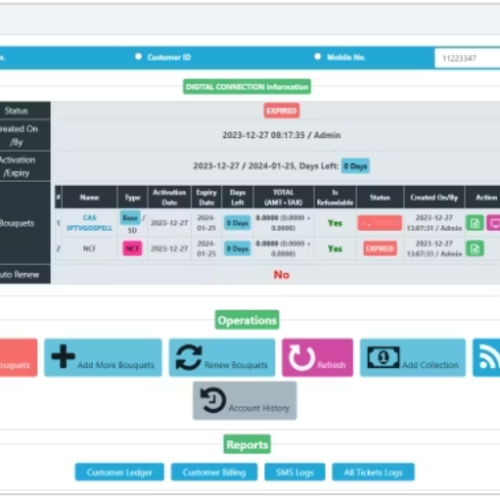Click the 0 Days badge beside Days Left
Viewport: 500px width, 500px height.
(355, 166)
